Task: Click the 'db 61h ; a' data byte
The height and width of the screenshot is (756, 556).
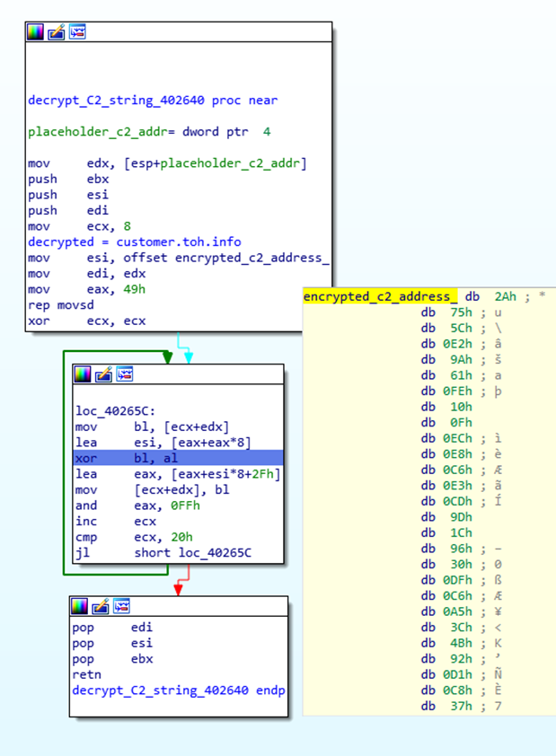Action: click(x=461, y=375)
